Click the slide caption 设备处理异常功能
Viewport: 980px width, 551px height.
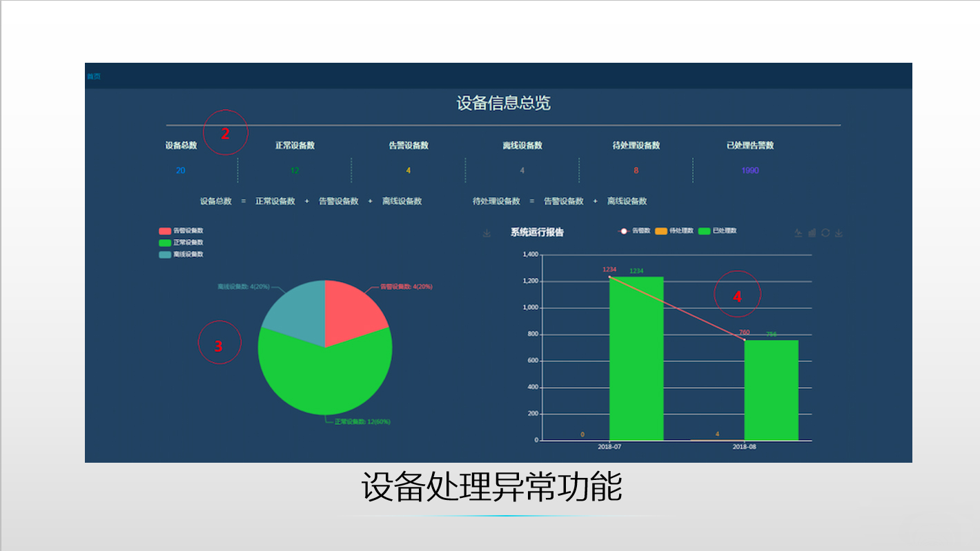coord(491,487)
